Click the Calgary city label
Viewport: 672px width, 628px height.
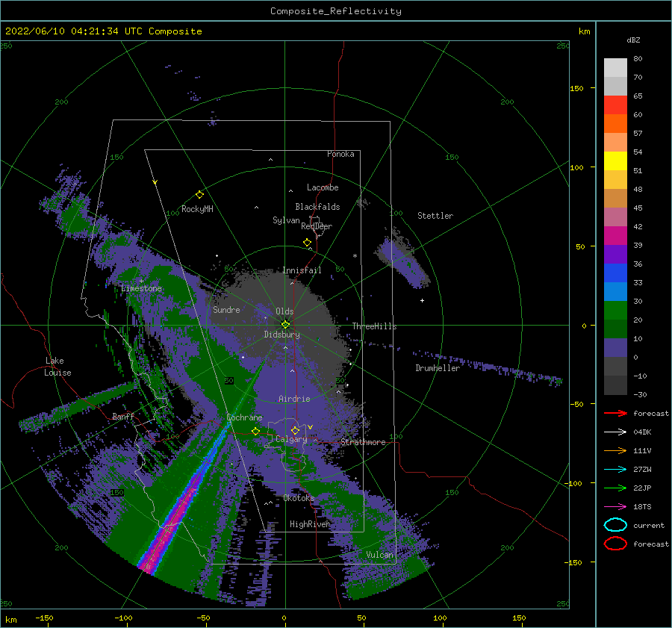291,439
